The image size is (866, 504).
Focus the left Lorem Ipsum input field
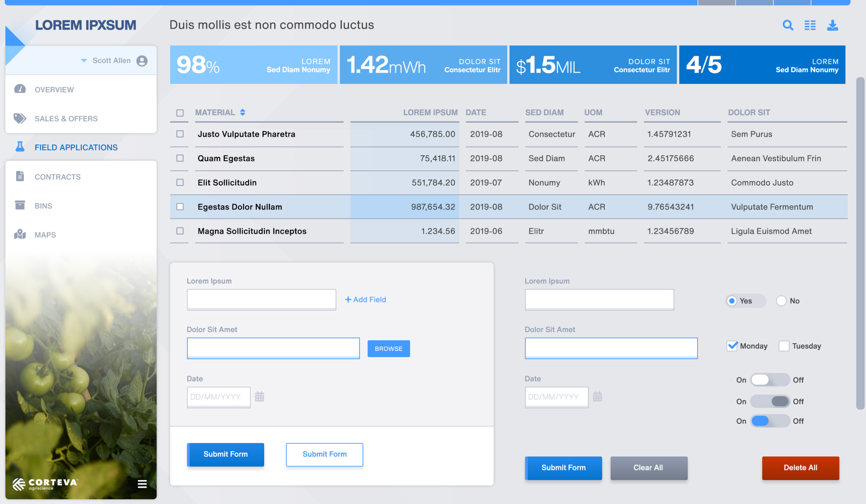261,300
